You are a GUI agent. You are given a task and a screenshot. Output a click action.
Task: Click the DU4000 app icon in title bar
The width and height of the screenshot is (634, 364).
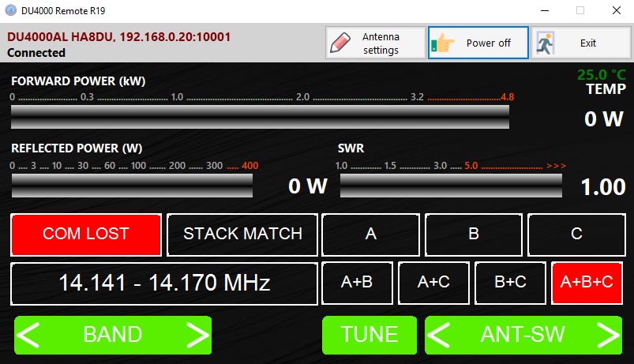(11, 11)
